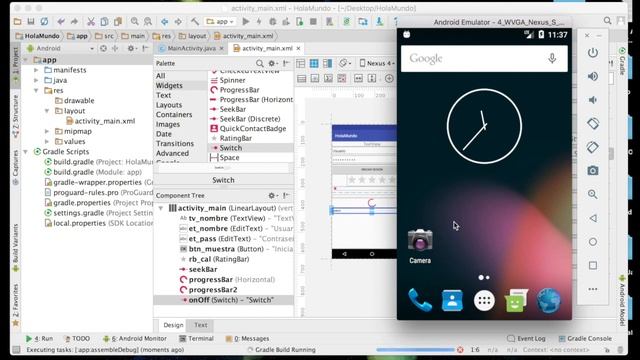Open Palette settings gear menu
This screenshot has width=640, height=360.
[272, 63]
